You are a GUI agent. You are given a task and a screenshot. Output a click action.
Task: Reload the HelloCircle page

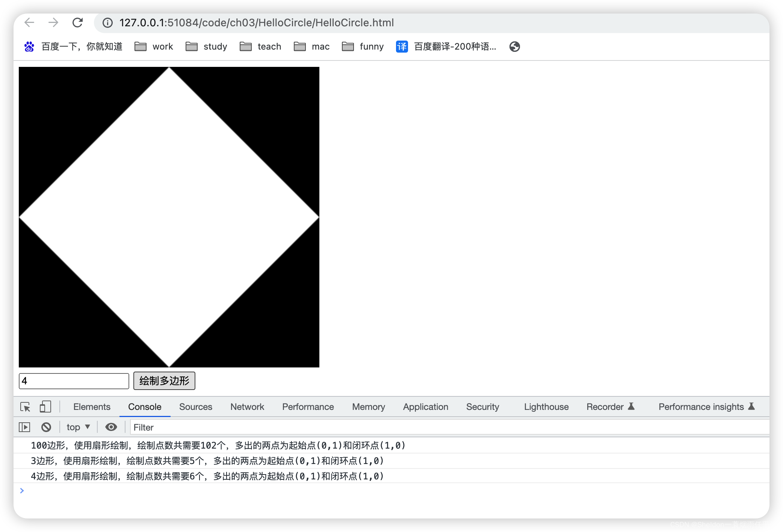coord(77,23)
